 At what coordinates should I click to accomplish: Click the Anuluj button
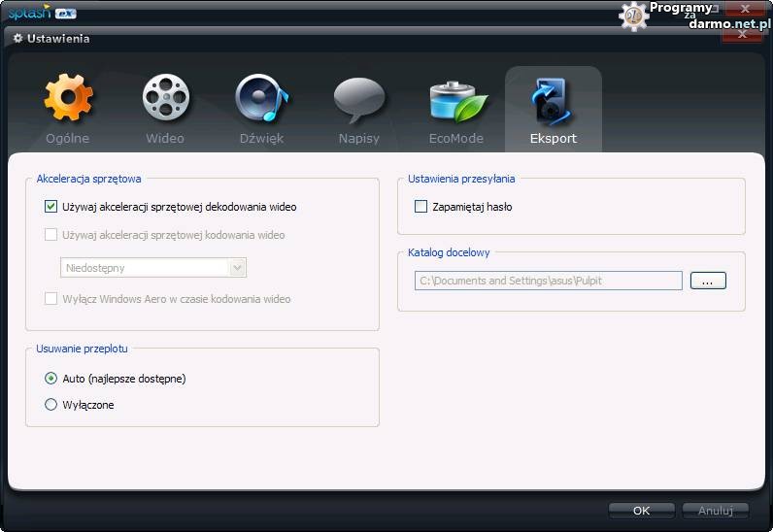click(x=715, y=510)
